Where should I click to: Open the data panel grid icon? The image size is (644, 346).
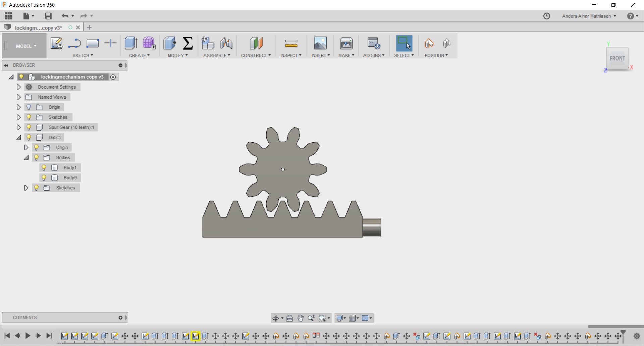pyautogui.click(x=9, y=16)
